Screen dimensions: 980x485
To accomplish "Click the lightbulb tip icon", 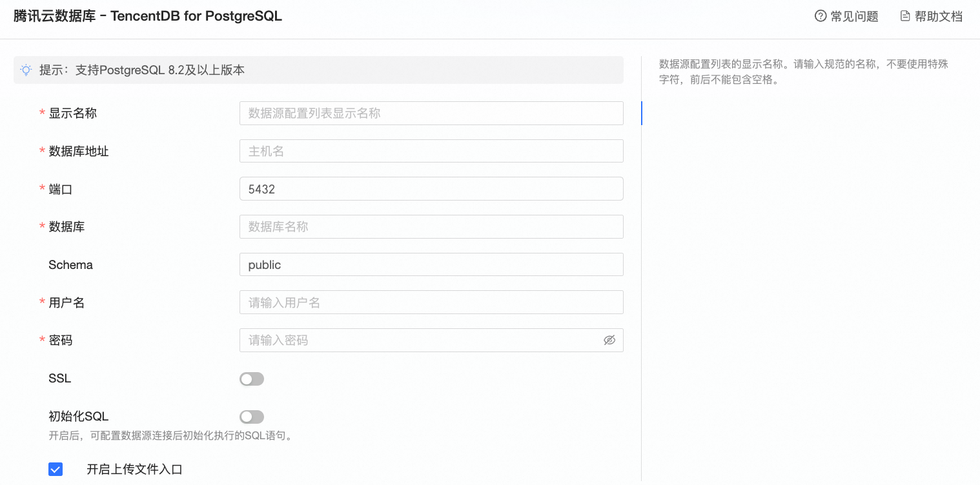I will 26,70.
